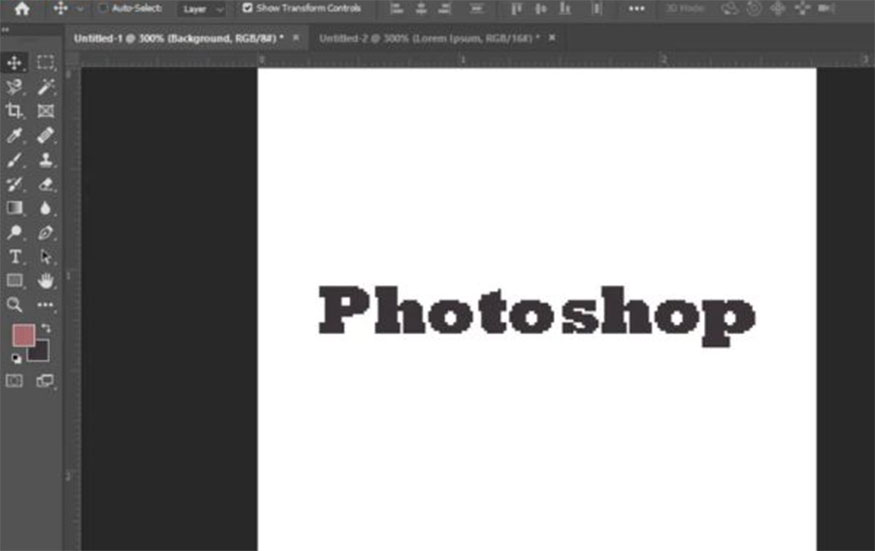Image resolution: width=875 pixels, height=551 pixels.
Task: Select the Rectangle shape tool
Action: pyautogui.click(x=15, y=280)
